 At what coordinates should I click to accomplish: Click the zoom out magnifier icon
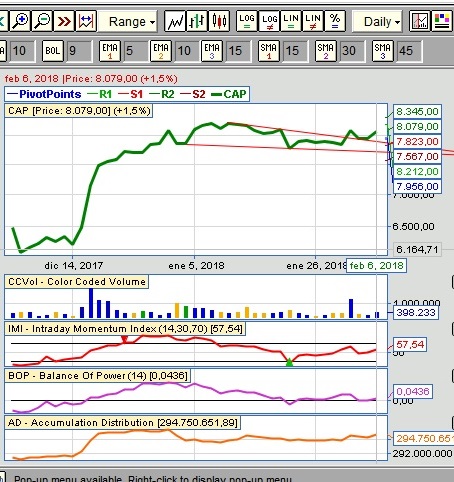(42, 21)
